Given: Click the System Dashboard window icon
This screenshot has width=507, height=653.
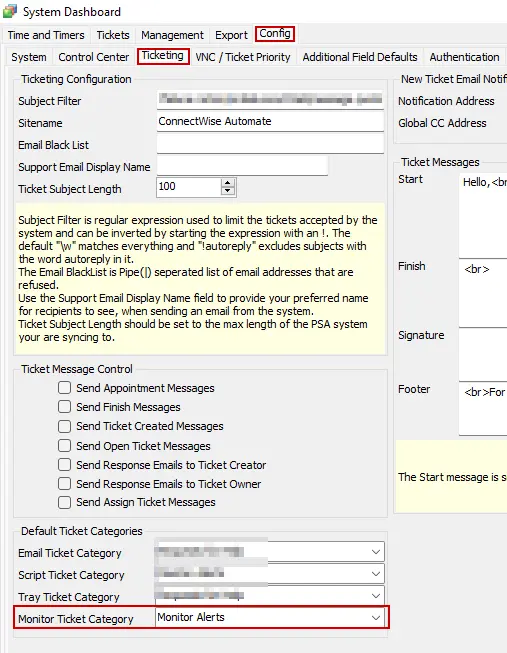Looking at the screenshot, I should [10, 11].
